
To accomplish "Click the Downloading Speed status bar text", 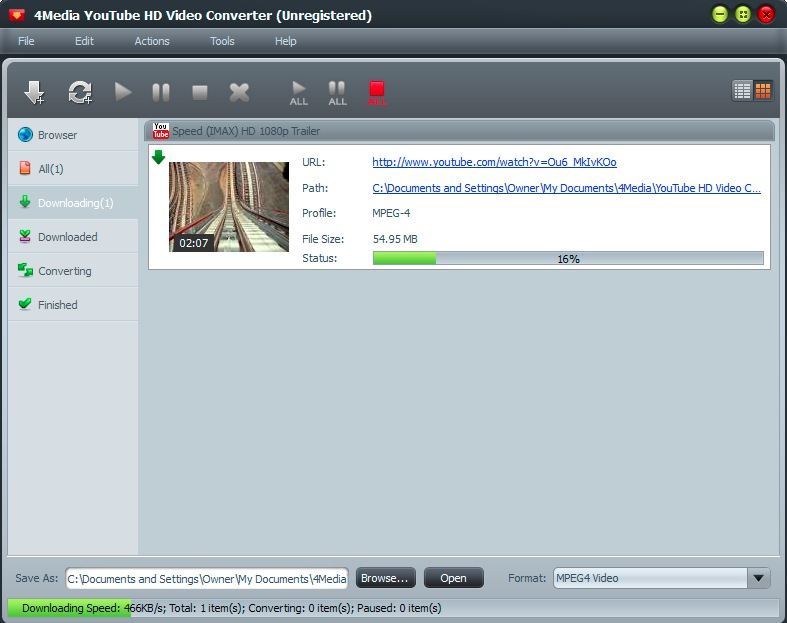I will pyautogui.click(x=232, y=608).
